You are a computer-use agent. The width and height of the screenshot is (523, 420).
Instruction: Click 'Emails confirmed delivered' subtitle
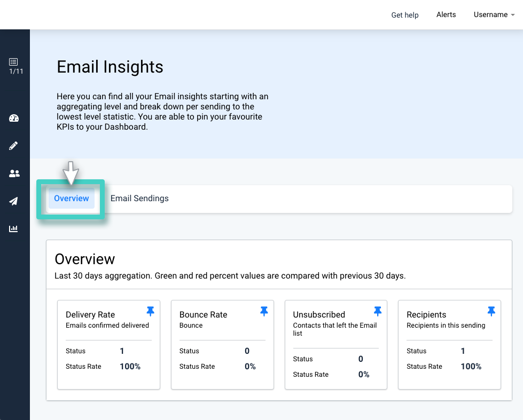point(107,326)
